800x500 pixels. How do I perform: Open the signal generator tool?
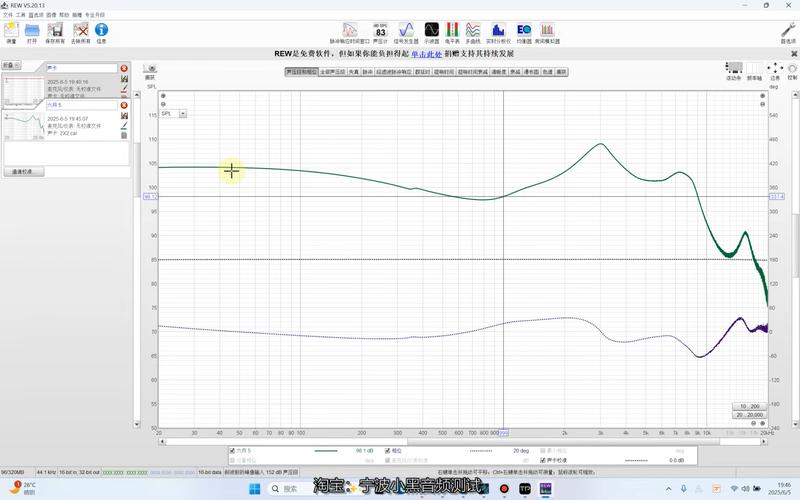click(x=406, y=33)
